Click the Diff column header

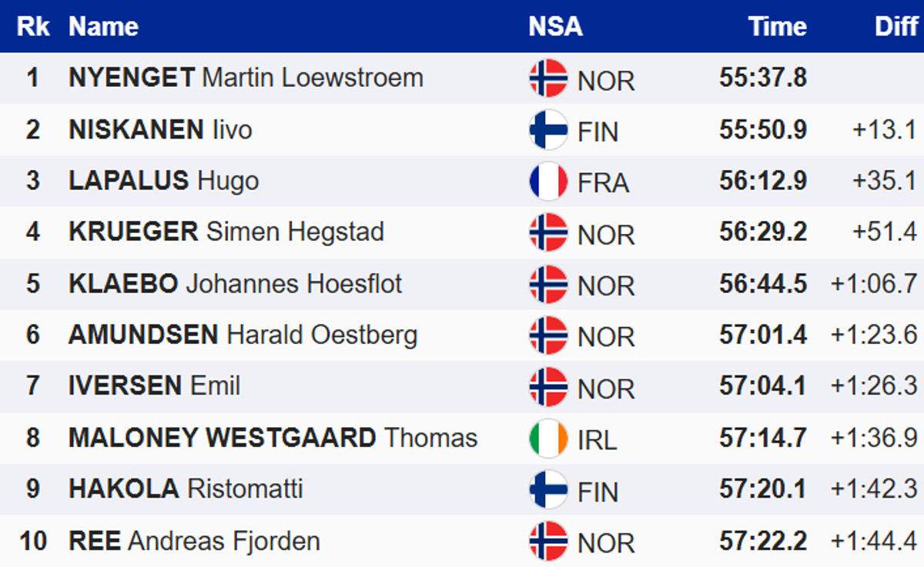click(x=896, y=27)
